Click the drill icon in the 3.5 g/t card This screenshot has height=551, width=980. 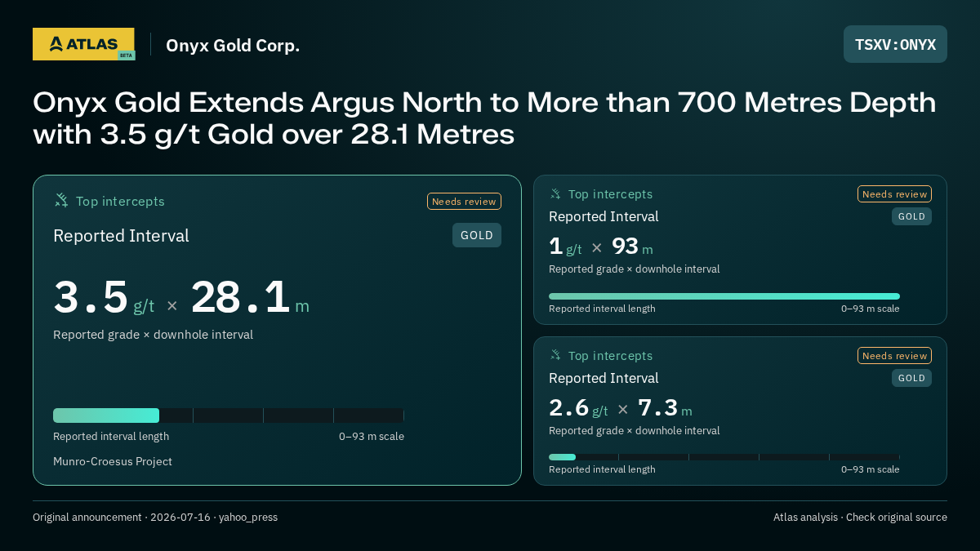(x=61, y=200)
